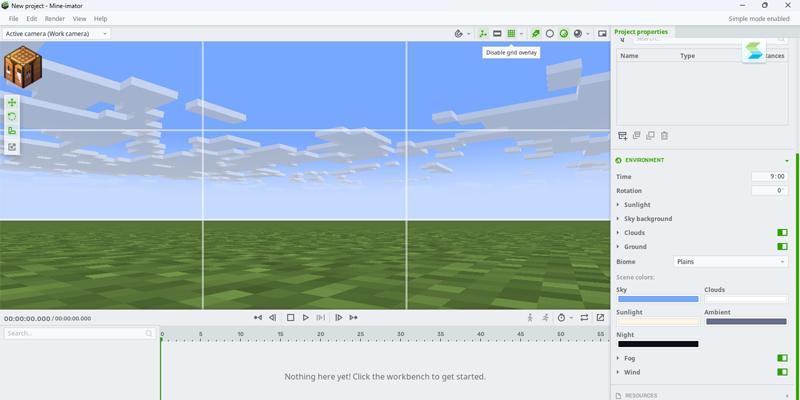Click the Time value field

(x=769, y=177)
